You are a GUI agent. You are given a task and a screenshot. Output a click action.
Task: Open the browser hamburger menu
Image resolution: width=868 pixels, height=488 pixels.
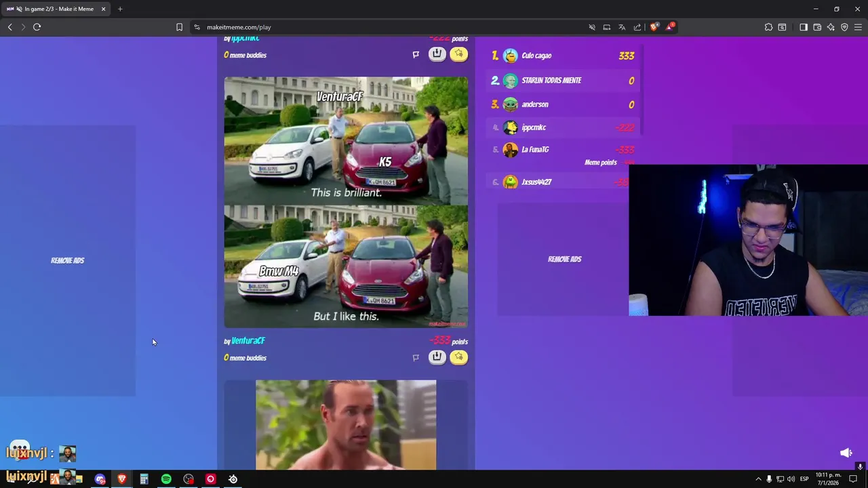[859, 27]
